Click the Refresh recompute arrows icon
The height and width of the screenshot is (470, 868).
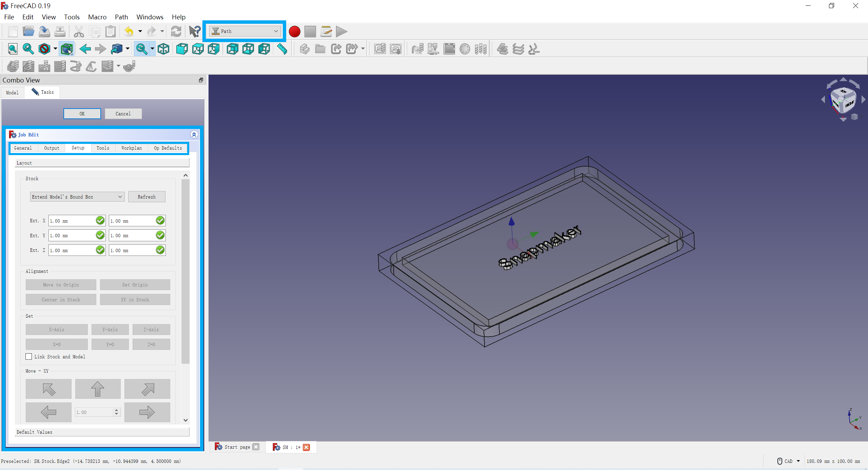[x=176, y=32]
